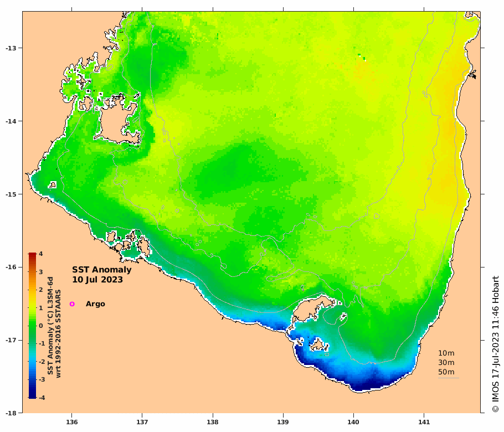Click the Argo legend label

pyautogui.click(x=95, y=304)
